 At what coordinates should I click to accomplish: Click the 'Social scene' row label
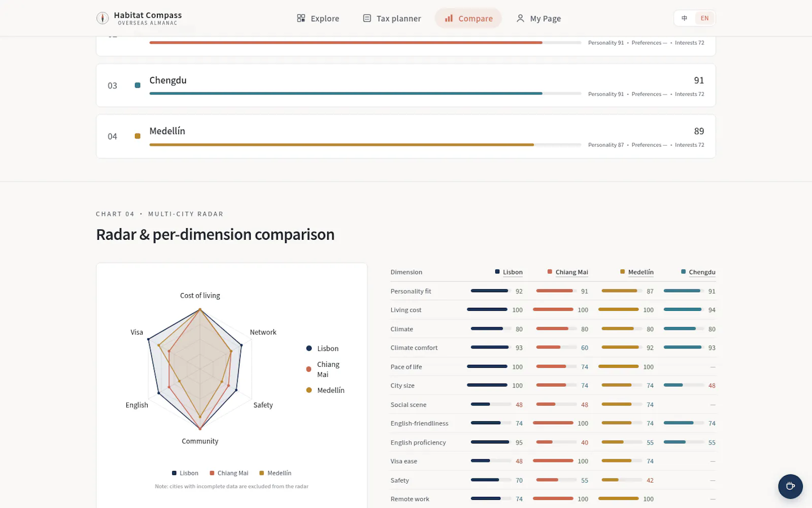click(409, 405)
